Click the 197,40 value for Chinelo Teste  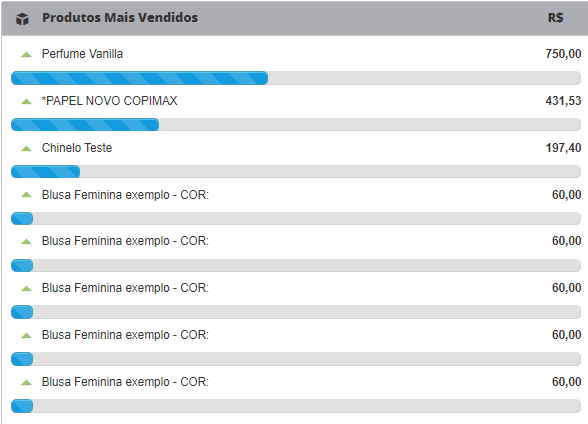click(x=563, y=148)
